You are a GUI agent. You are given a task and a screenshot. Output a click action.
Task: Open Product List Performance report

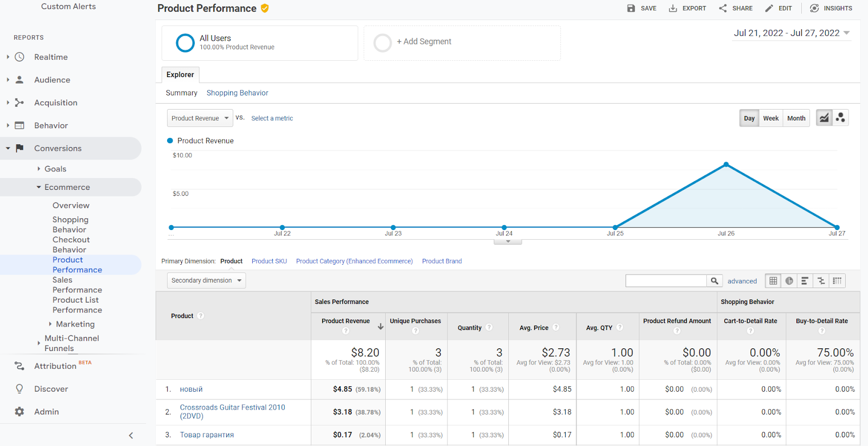click(77, 305)
